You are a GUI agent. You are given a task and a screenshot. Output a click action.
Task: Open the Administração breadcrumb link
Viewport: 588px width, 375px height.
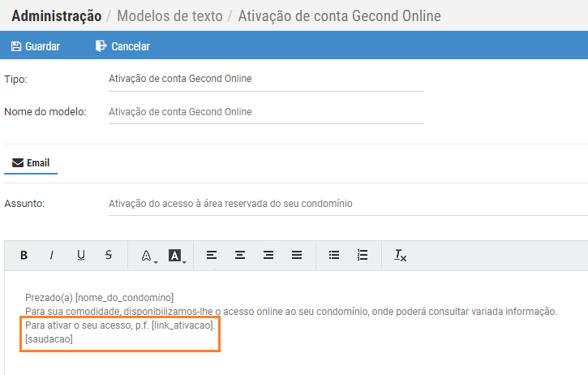[x=57, y=15]
